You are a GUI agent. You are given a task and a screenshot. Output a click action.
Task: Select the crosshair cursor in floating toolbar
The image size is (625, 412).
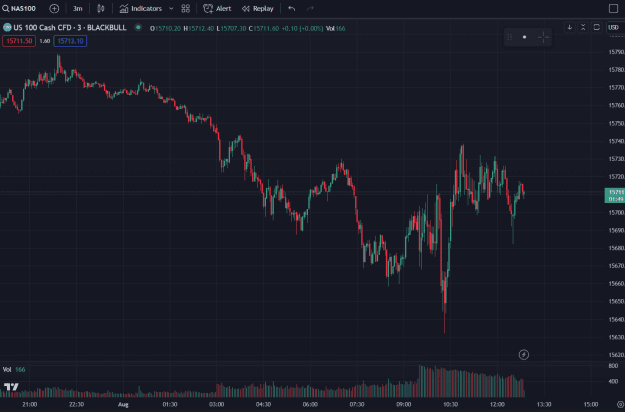coord(543,37)
